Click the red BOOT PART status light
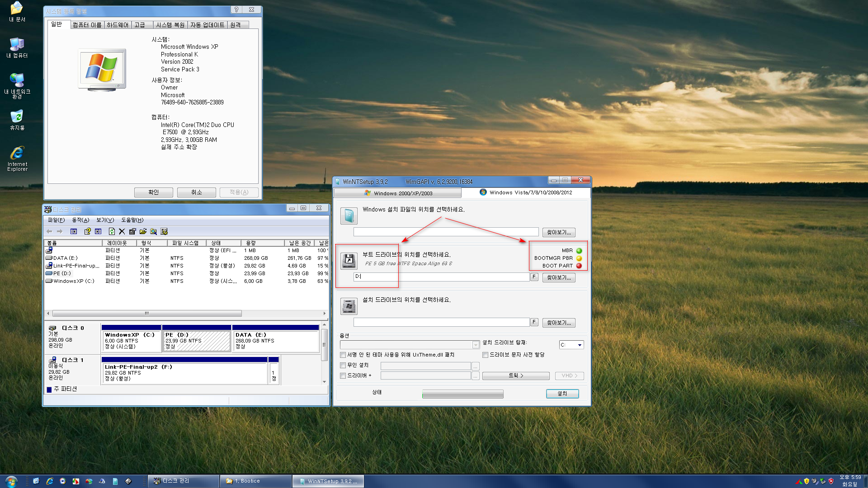Viewport: 868px width, 488px height. (579, 266)
